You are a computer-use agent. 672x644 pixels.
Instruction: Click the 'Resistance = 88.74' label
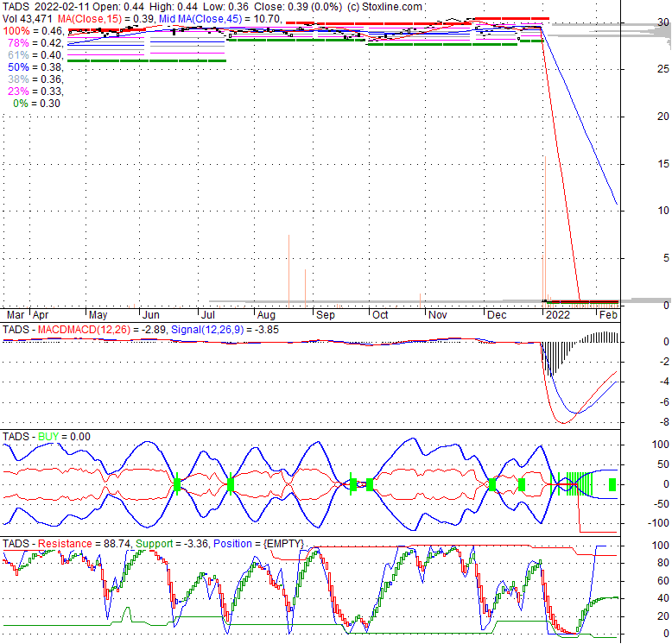point(86,544)
